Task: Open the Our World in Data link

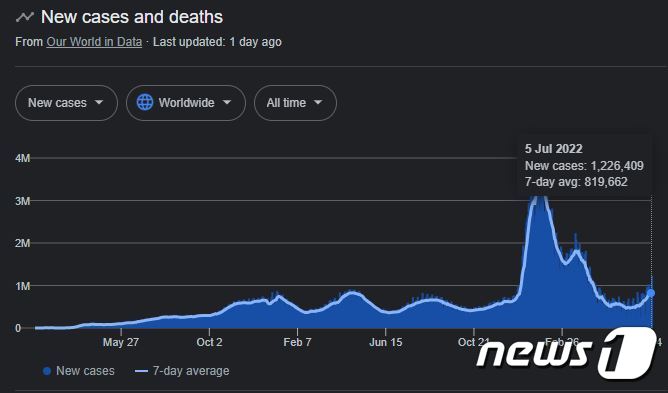Action: click(94, 42)
